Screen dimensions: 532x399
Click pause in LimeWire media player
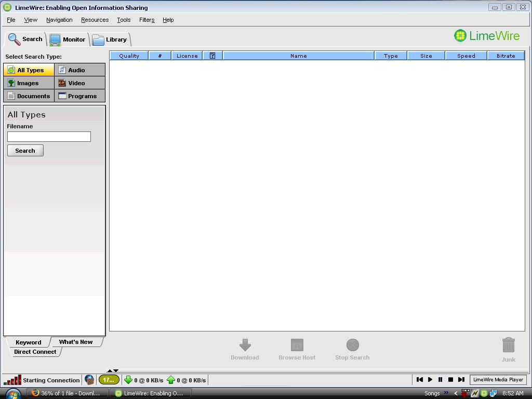[440, 380]
